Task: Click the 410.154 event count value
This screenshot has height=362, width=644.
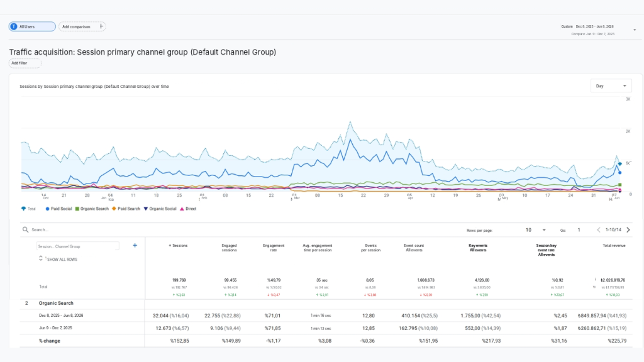Action: 411,315
